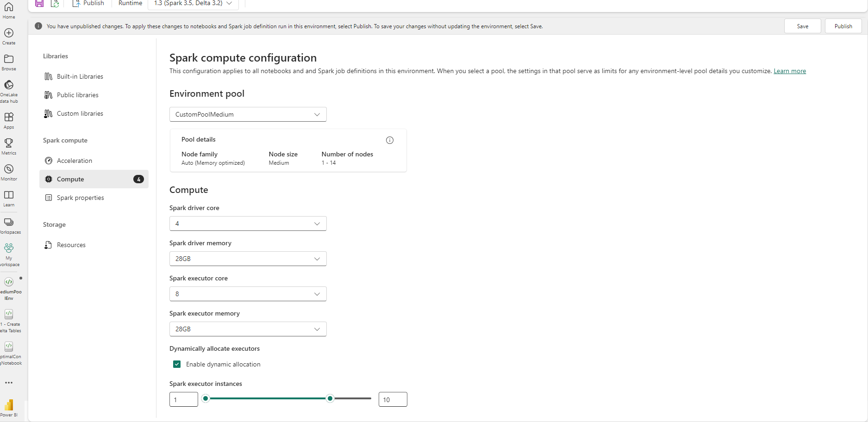868x422 pixels.
Task: Save changes using the save icon
Action: point(39,3)
